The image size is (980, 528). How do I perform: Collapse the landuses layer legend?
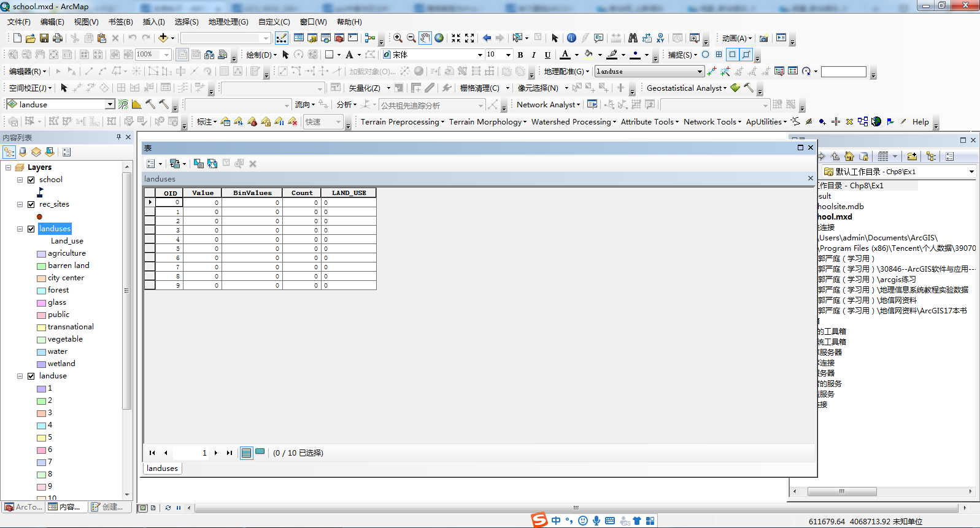click(20, 229)
